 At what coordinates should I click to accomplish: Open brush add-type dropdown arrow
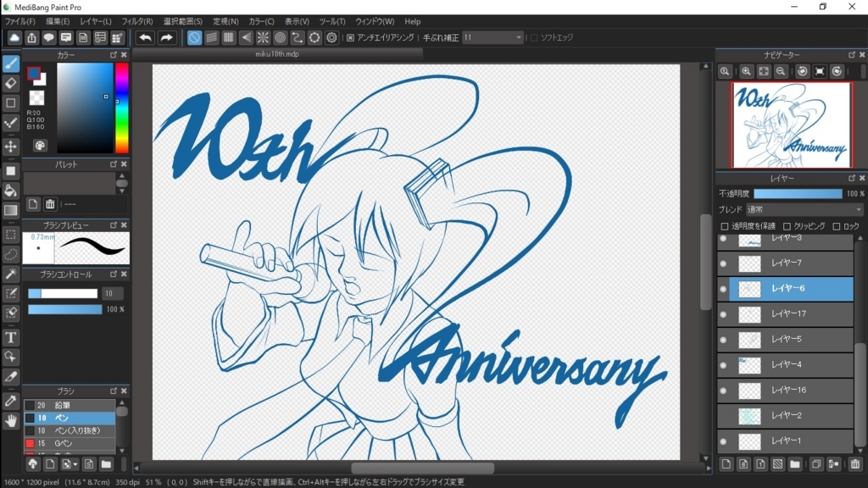tap(75, 464)
